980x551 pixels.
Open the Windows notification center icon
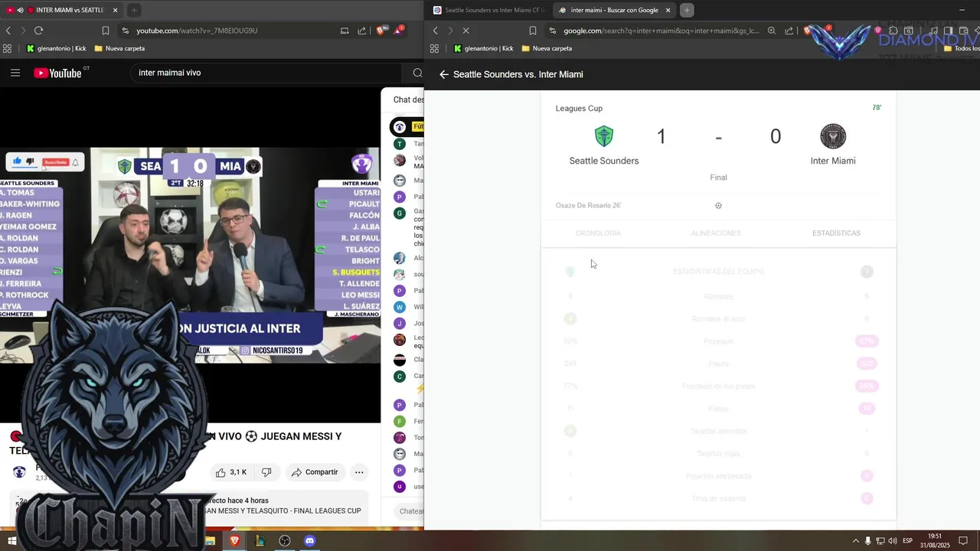pyautogui.click(x=963, y=540)
